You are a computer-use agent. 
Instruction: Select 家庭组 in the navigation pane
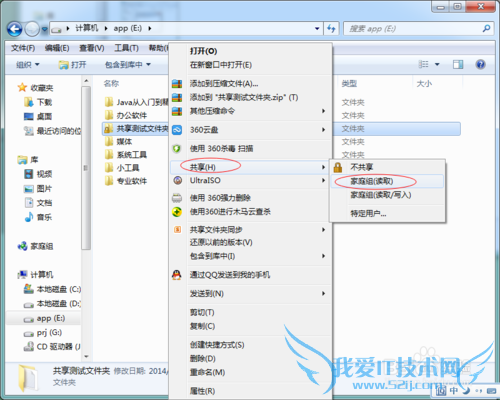(x=42, y=246)
